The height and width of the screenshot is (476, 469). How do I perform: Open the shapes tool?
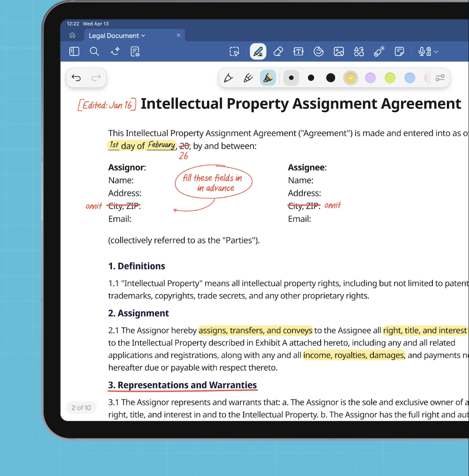click(x=359, y=52)
